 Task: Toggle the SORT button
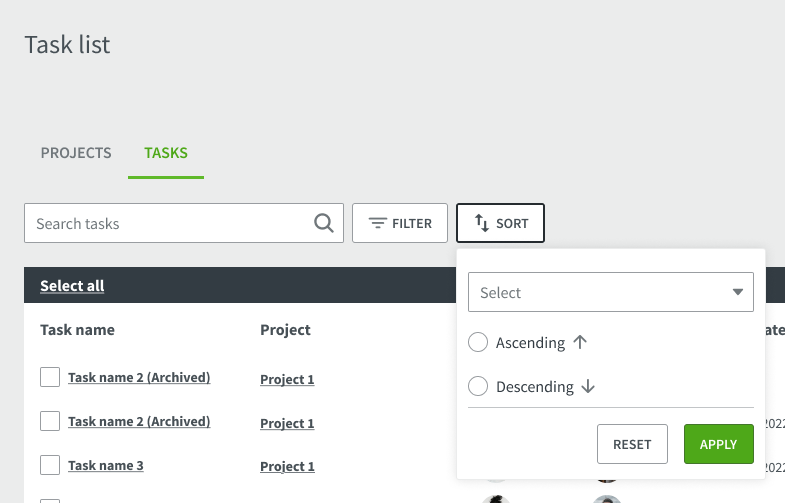pyautogui.click(x=500, y=223)
